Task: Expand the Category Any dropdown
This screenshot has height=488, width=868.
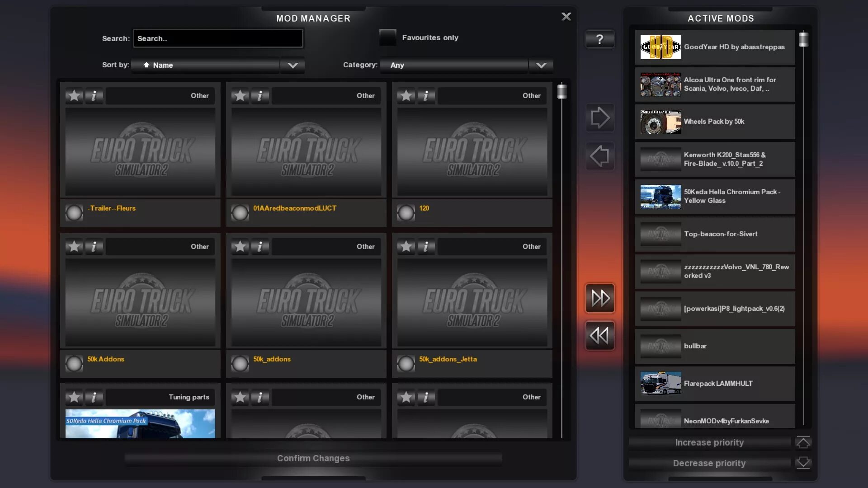Action: click(x=541, y=65)
